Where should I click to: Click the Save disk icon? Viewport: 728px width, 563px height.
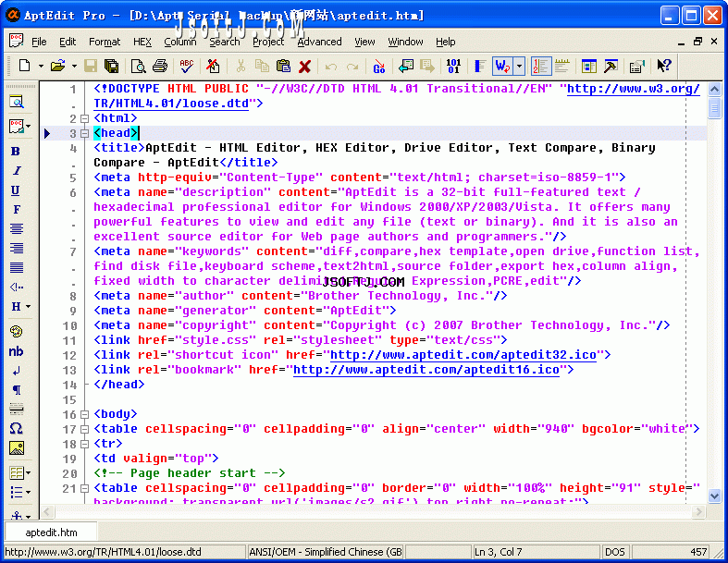click(x=91, y=66)
